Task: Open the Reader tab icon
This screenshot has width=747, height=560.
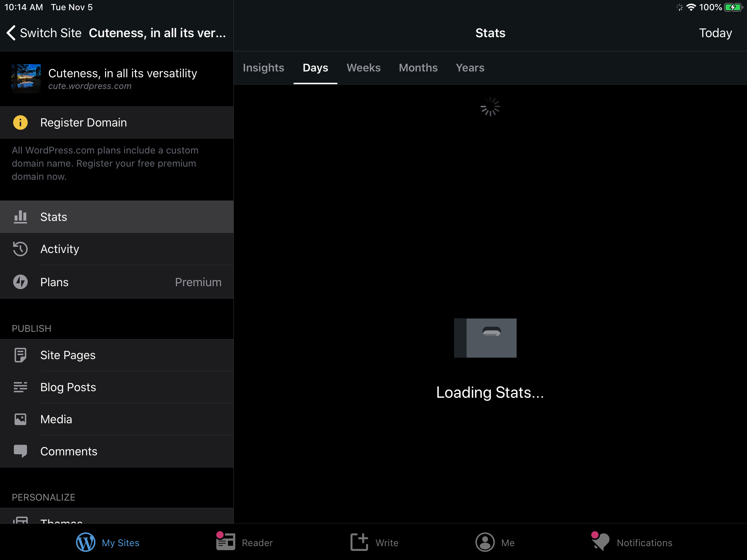Action: pos(225,542)
